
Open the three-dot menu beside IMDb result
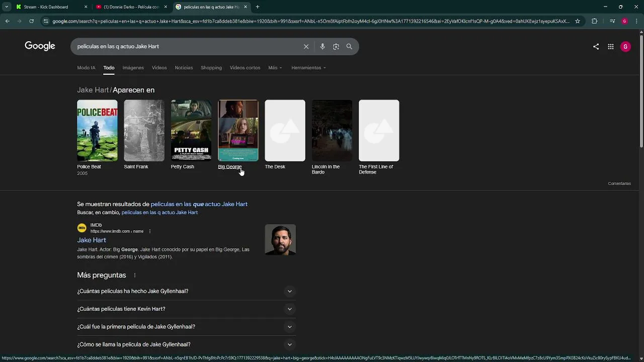(149, 231)
